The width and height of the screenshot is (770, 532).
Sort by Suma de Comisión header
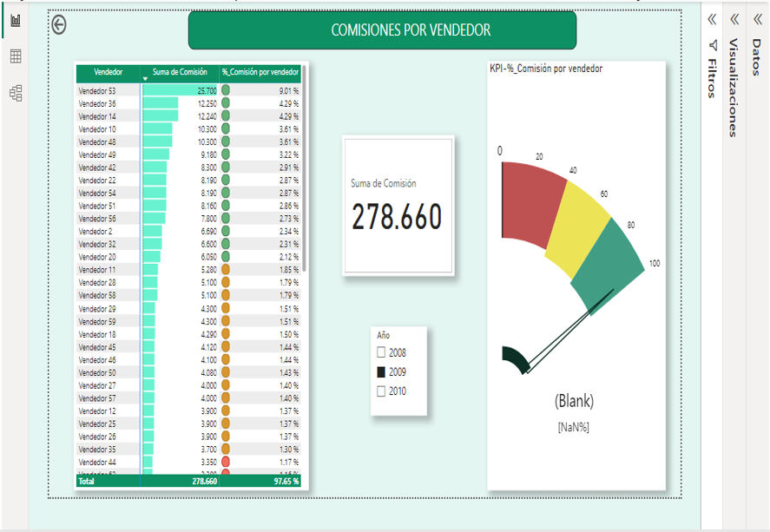pos(180,72)
